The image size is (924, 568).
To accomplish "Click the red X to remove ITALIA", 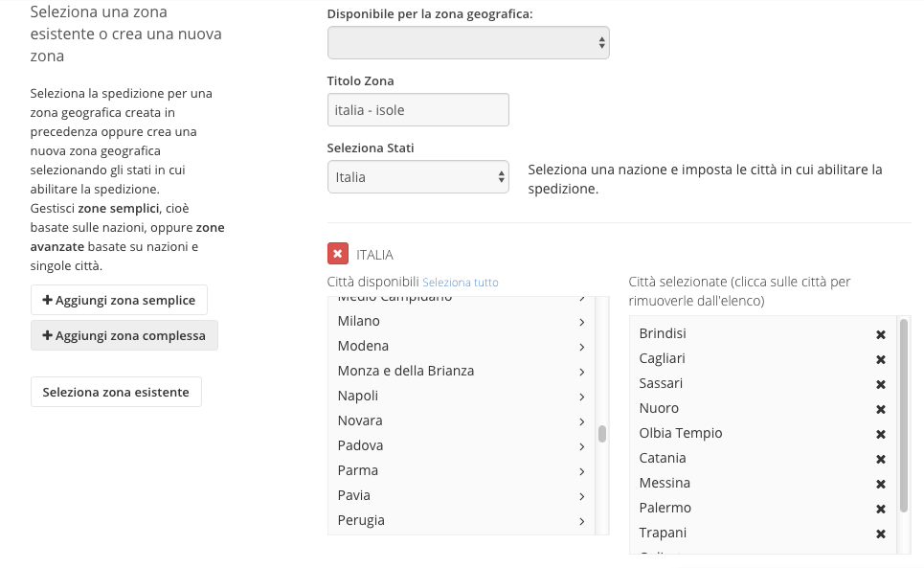I will tap(337, 254).
